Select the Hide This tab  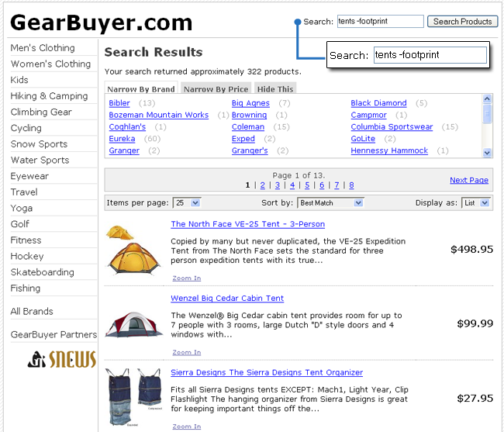click(275, 89)
